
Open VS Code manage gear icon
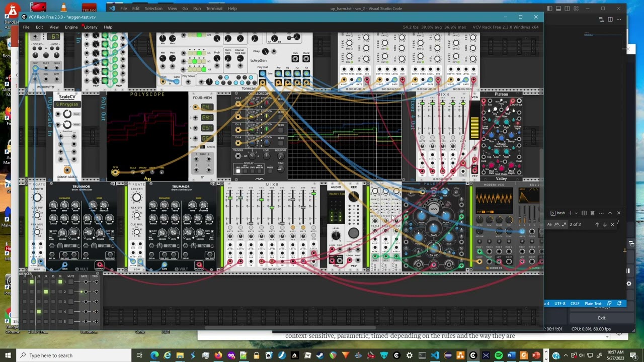pyautogui.click(x=628, y=284)
